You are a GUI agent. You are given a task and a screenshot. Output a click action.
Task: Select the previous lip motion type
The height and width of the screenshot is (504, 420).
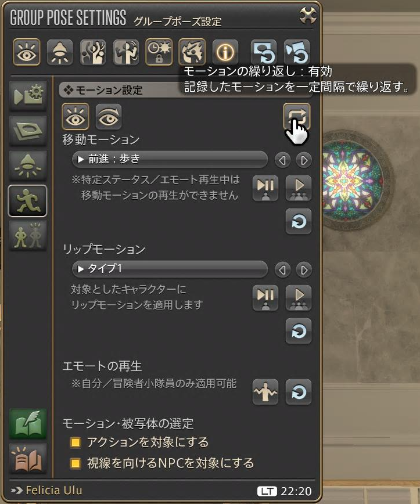tap(283, 269)
